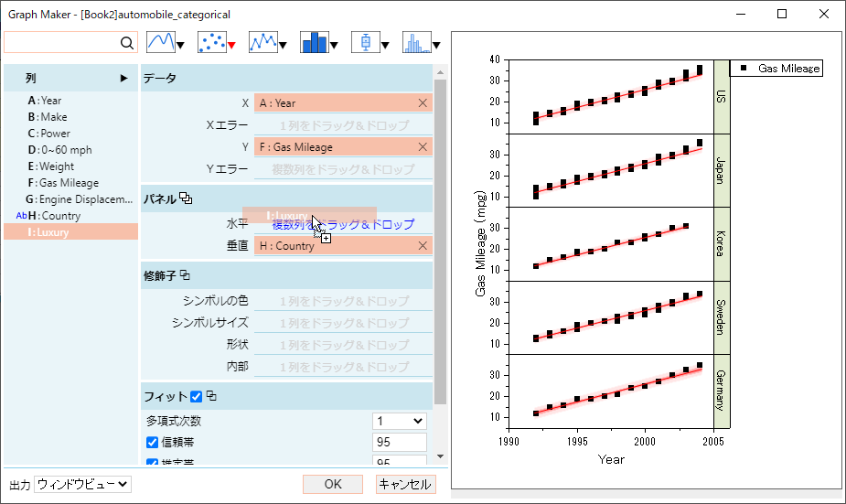
Task: Click the 内部 drop field
Action: coord(343,367)
